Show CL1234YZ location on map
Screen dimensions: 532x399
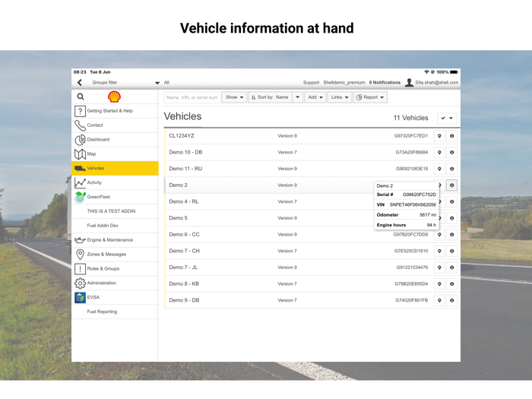439,136
